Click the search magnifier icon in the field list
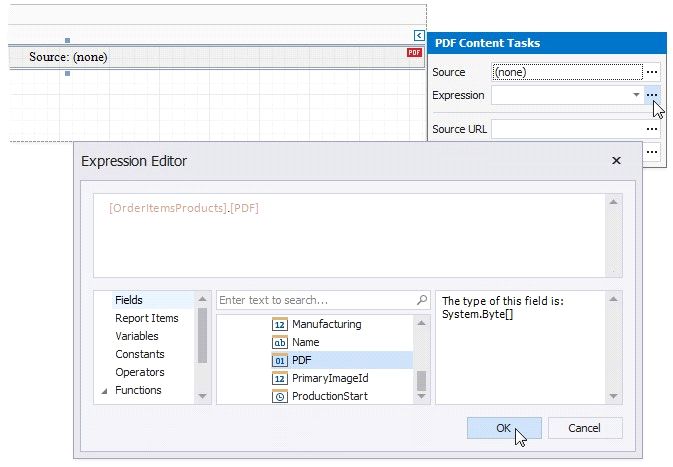 (x=422, y=300)
